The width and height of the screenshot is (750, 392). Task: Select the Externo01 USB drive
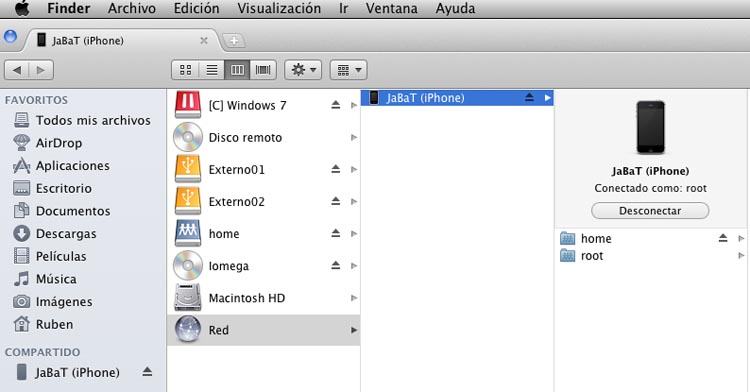tap(264, 169)
